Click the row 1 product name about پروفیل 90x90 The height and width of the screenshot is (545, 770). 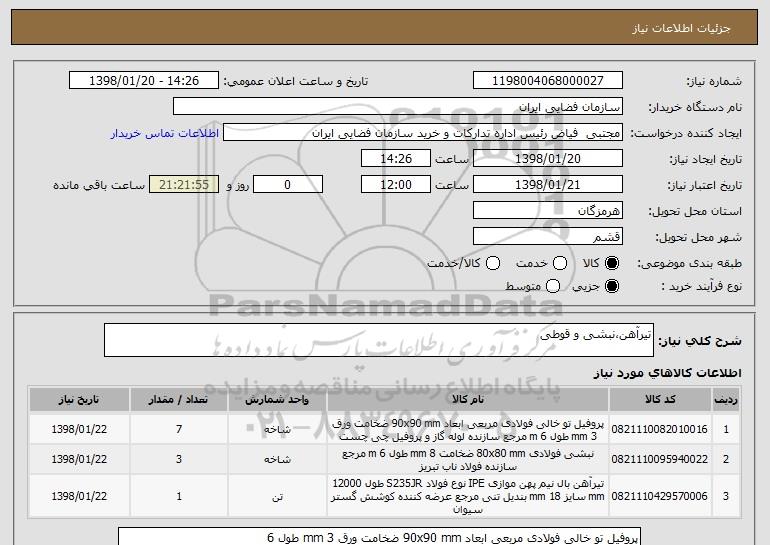[468, 430]
